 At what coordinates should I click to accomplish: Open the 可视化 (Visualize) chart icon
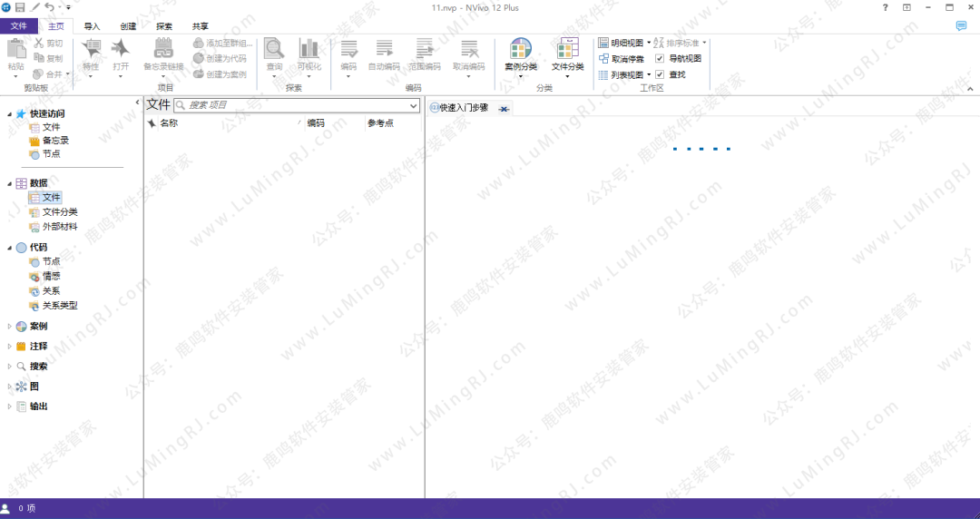(309, 49)
